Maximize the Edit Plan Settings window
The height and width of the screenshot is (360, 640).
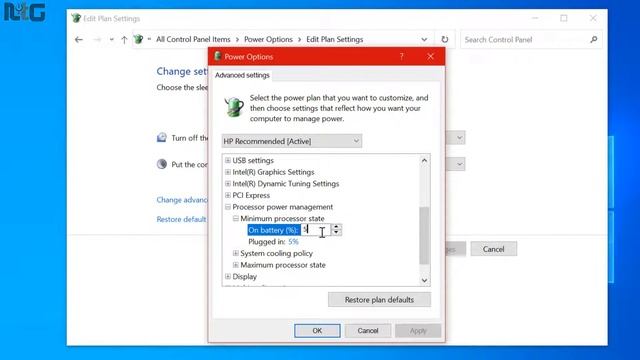[564, 18]
